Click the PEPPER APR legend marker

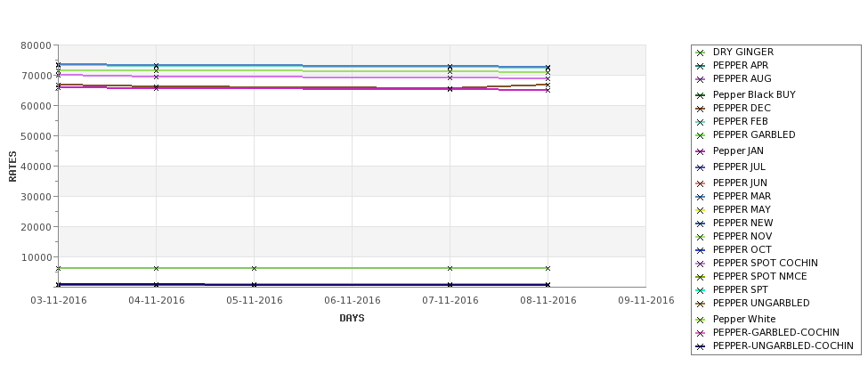701,66
